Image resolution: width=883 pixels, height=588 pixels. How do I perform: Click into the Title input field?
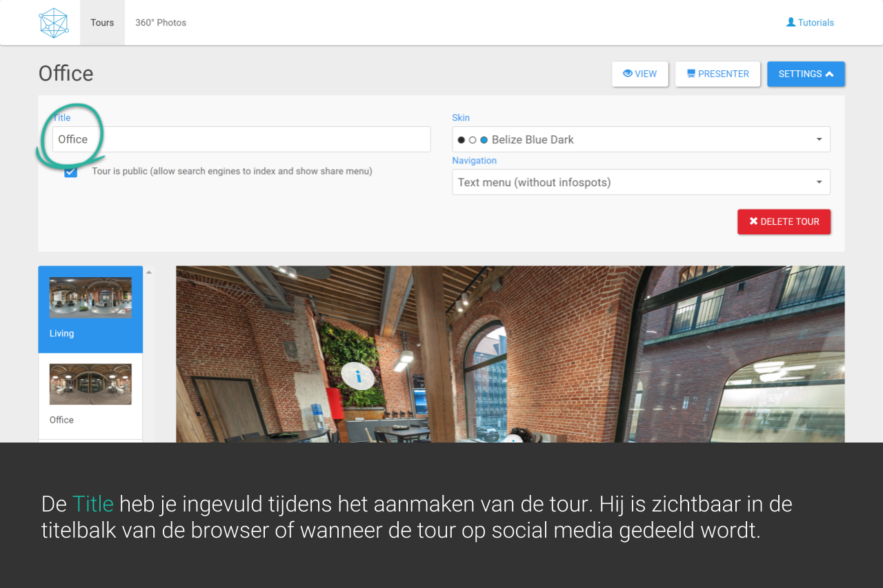[241, 139]
